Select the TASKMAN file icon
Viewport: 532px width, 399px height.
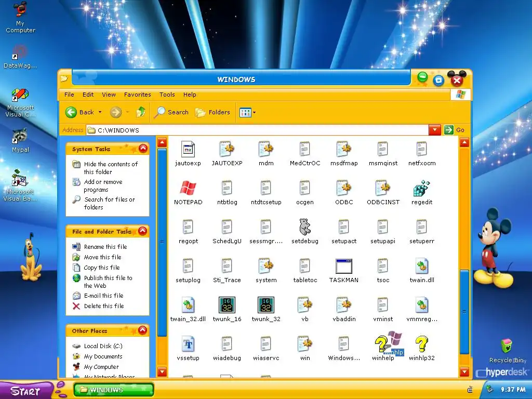coord(344,266)
